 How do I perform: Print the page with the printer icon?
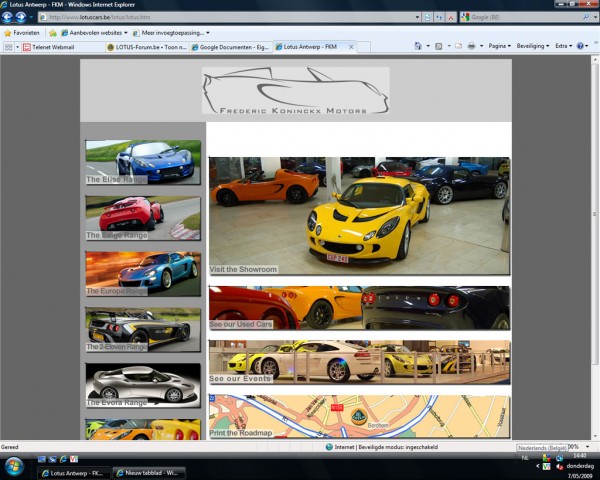(x=471, y=46)
